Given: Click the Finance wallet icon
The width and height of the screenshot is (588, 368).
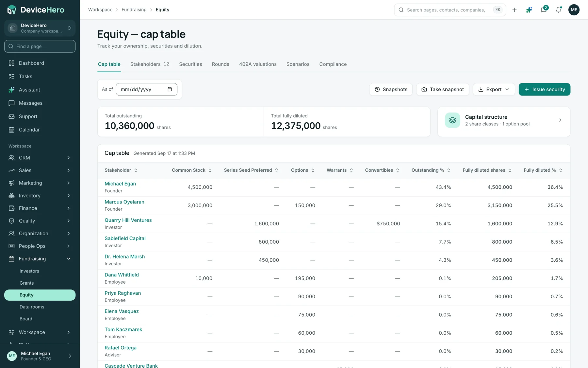Looking at the screenshot, I should [x=11, y=208].
